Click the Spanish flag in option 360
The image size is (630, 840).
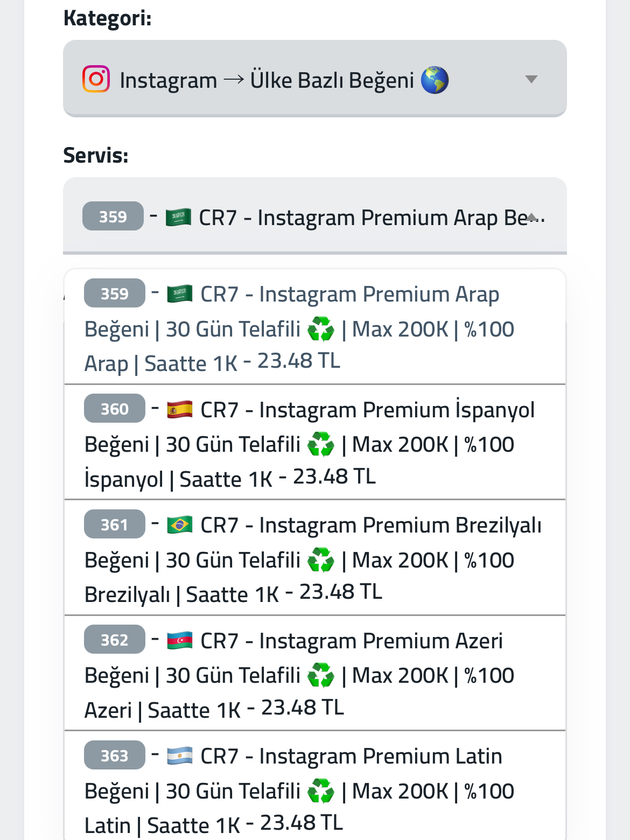[180, 409]
